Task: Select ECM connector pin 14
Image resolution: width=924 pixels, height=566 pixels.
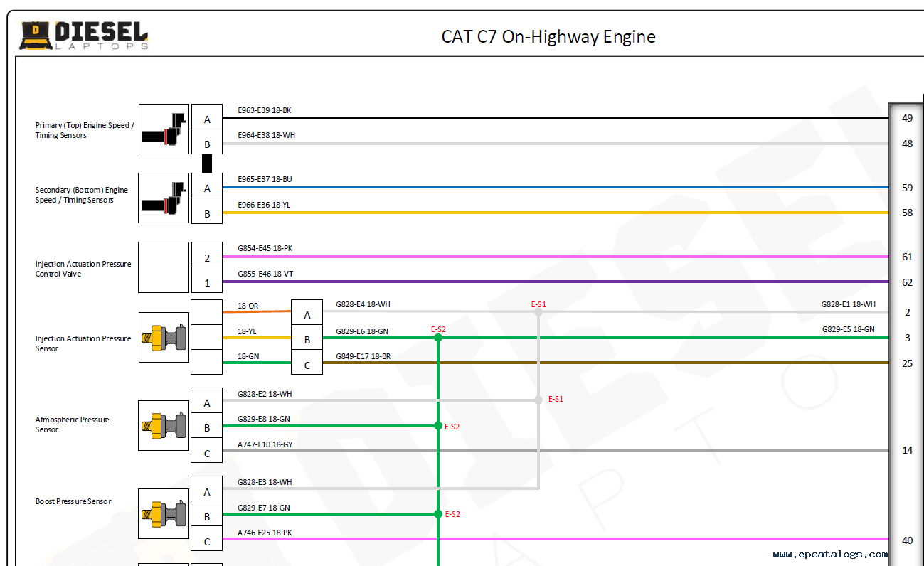Action: (x=907, y=450)
